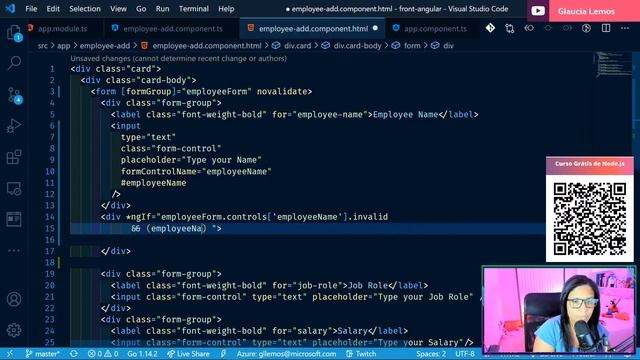The image size is (640, 360).
Task: Open the Run menu
Action: (162, 9)
